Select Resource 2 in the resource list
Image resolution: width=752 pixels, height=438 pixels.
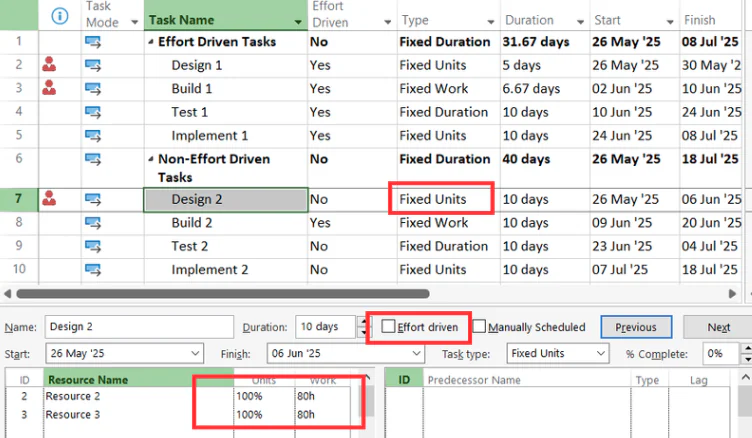click(73, 396)
